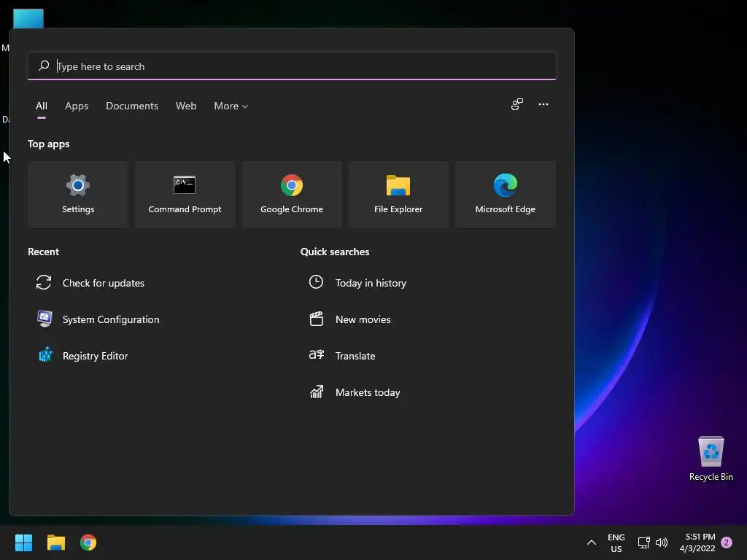The width and height of the screenshot is (747, 560).
Task: Open File Explorer tile in Top apps
Action: click(x=398, y=194)
